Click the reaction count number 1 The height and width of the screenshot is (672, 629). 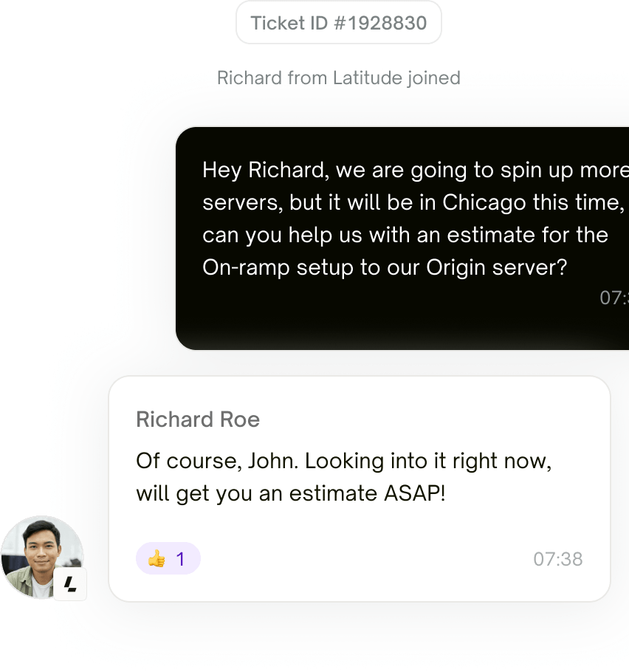pyautogui.click(x=180, y=559)
